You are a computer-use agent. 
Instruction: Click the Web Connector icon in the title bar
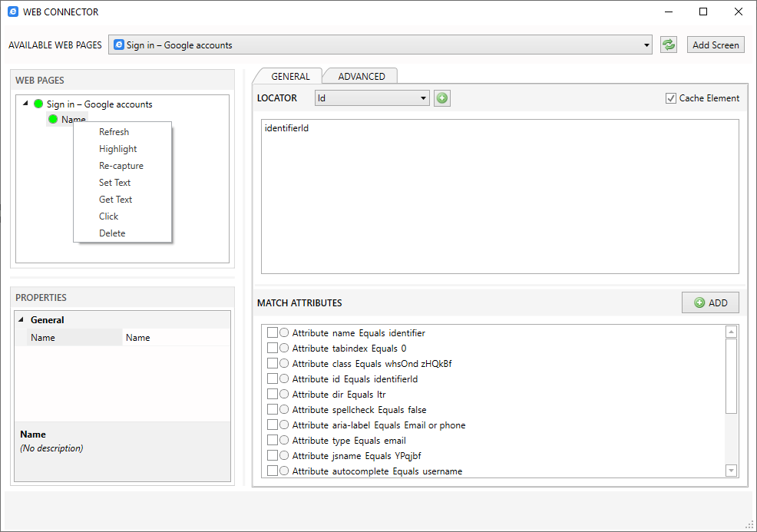(12, 12)
